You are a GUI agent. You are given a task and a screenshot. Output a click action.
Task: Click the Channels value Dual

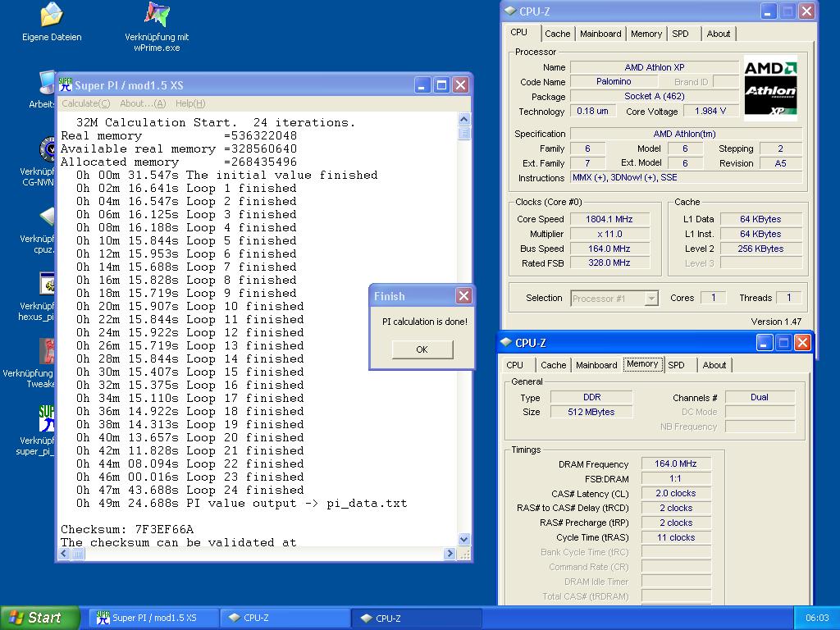[x=760, y=397]
